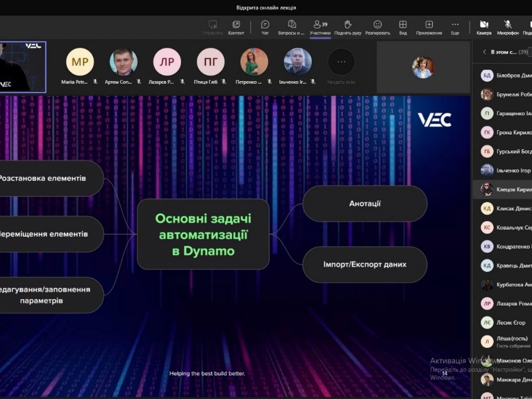Click Розстановка елементів node on slide
This screenshot has width=532, height=399.
pos(52,178)
